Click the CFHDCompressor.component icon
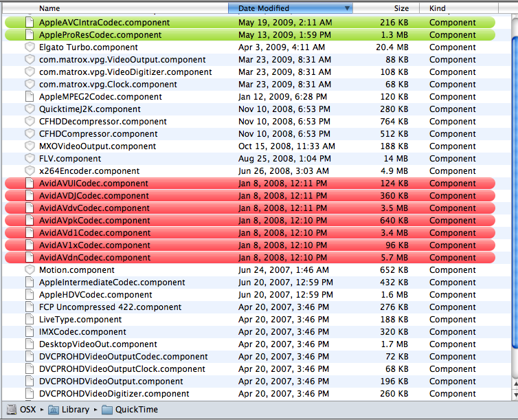Image resolution: width=518 pixels, height=420 pixels. coord(30,134)
